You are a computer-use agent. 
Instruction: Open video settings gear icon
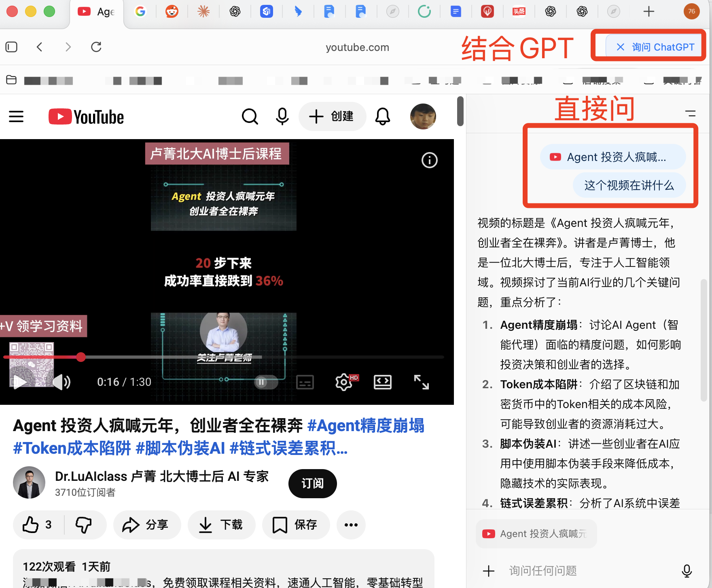tap(343, 382)
